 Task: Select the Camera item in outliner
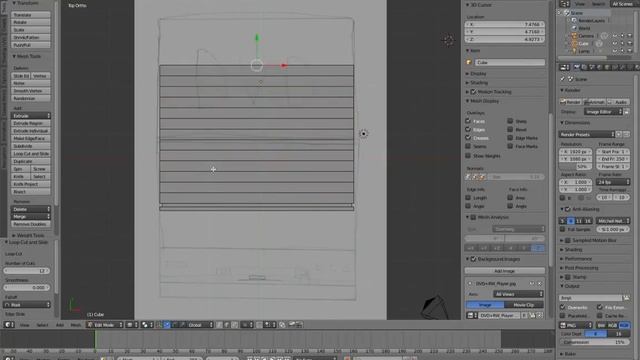pos(586,36)
